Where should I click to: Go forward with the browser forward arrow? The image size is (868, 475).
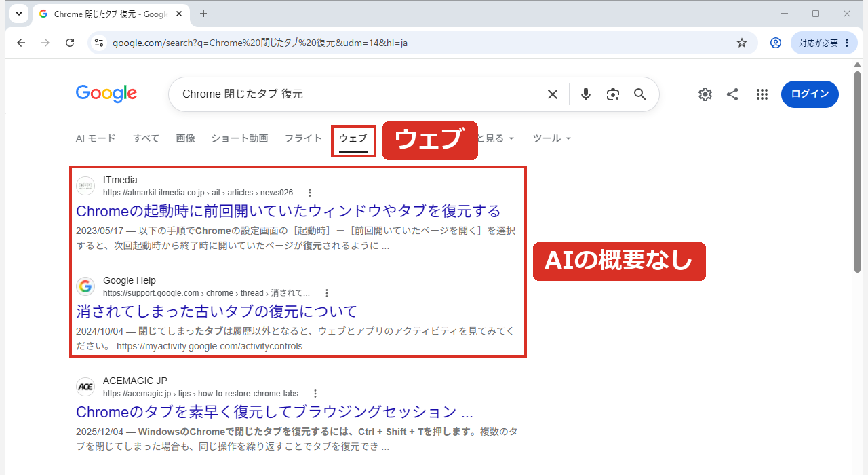pyautogui.click(x=45, y=43)
